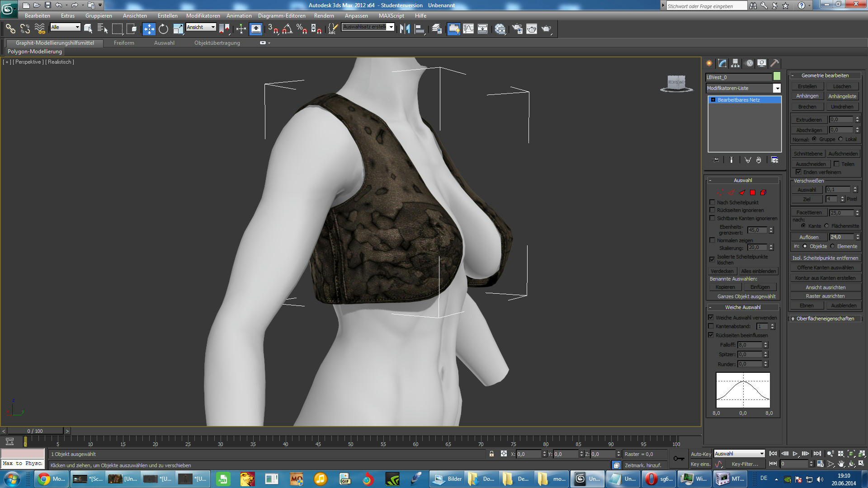Expand the Oberflächeneigenschaften rollout
Viewport: 868px width, 488px height.
[825, 319]
